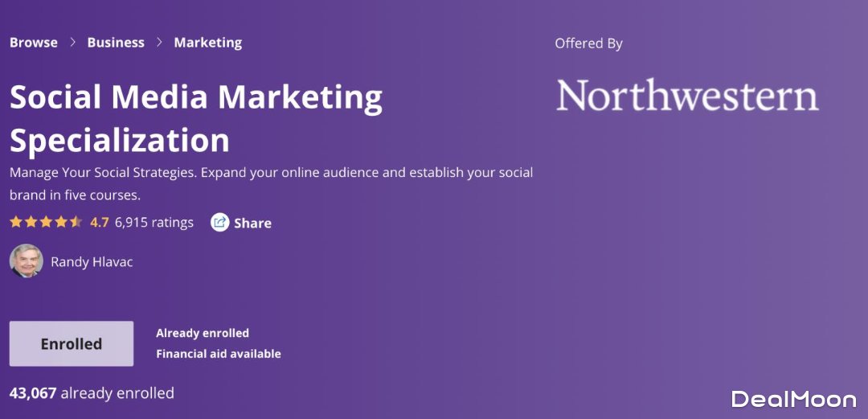Click the third rating star

point(46,222)
